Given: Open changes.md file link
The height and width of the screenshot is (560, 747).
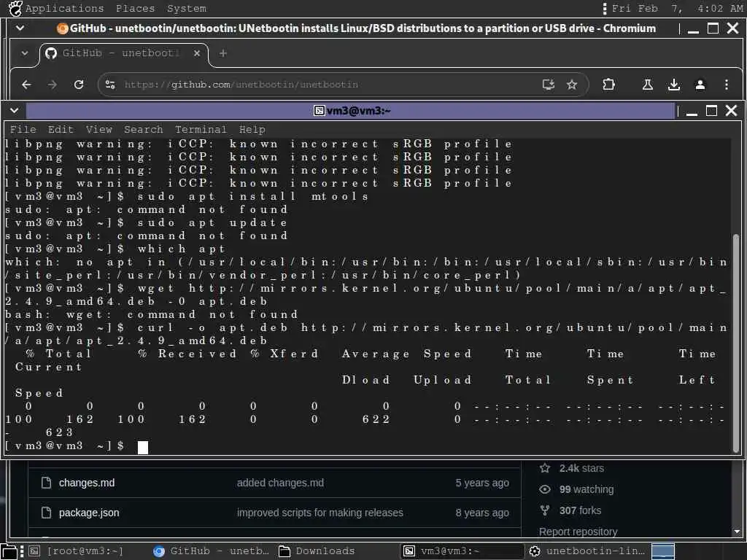Looking at the screenshot, I should click(87, 483).
